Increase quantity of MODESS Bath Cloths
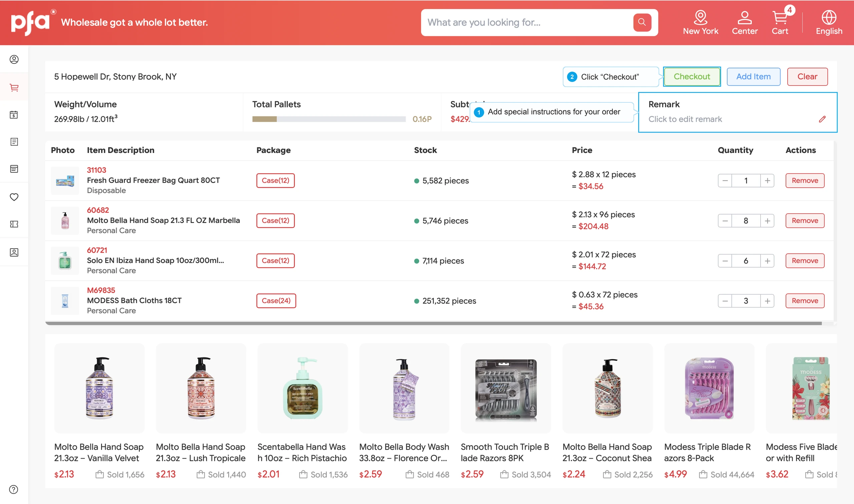Image resolution: width=854 pixels, height=504 pixels. coord(767,301)
